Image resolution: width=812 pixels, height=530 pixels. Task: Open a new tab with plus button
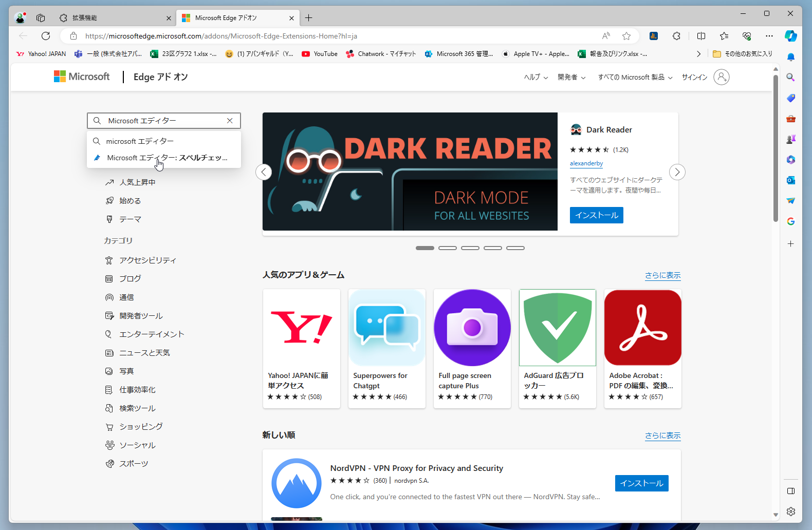308,18
